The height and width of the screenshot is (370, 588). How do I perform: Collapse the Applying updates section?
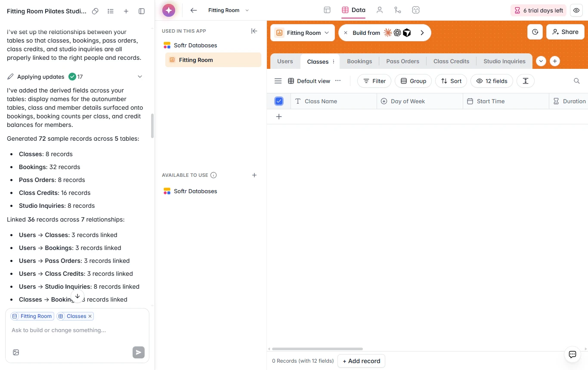point(139,77)
